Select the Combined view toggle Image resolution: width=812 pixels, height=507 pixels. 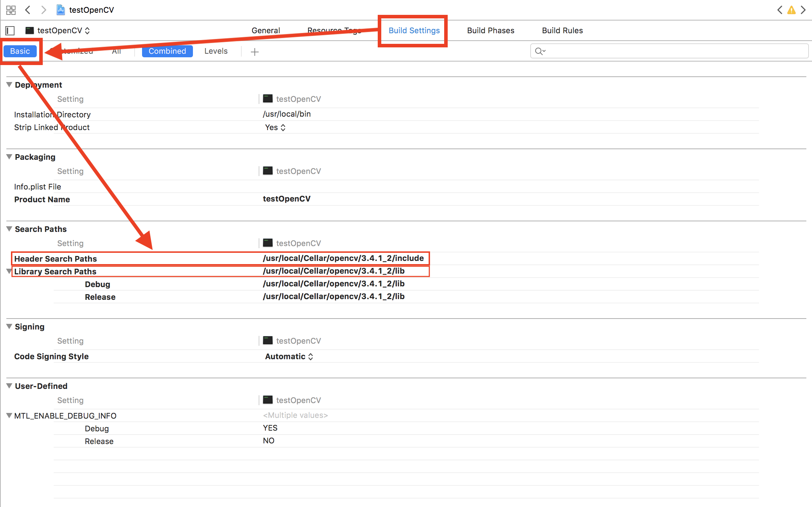point(167,51)
